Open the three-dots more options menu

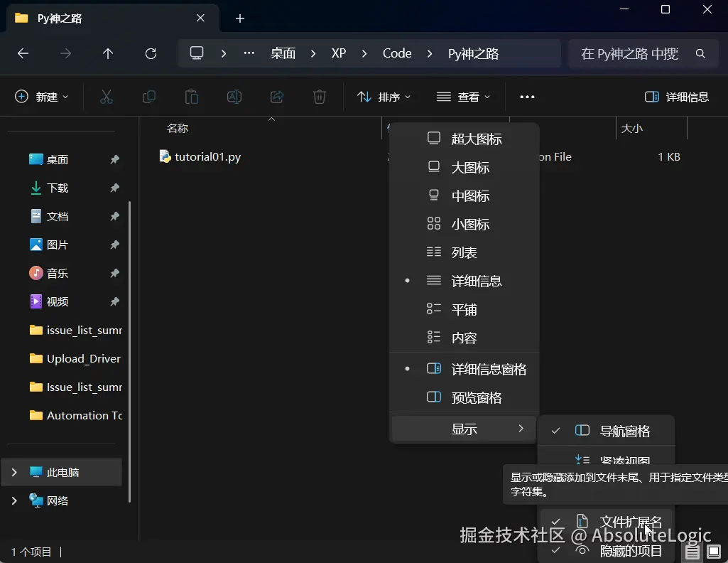click(527, 97)
